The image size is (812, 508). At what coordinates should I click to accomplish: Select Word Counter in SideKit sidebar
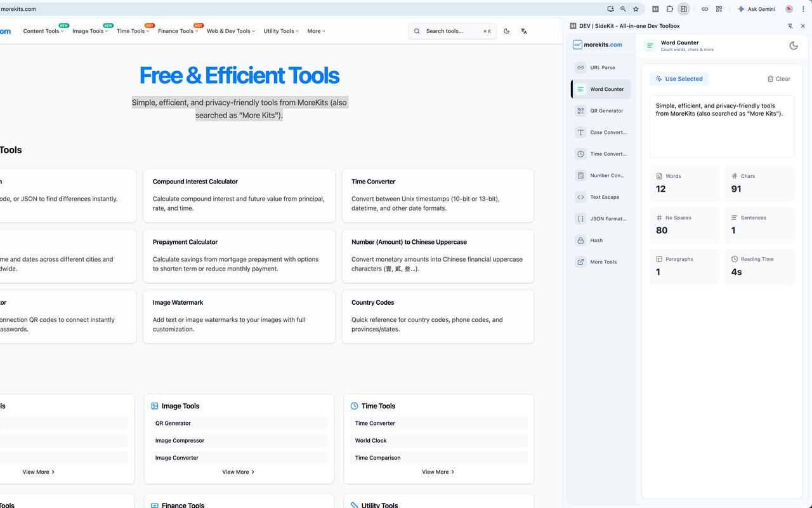point(601,89)
